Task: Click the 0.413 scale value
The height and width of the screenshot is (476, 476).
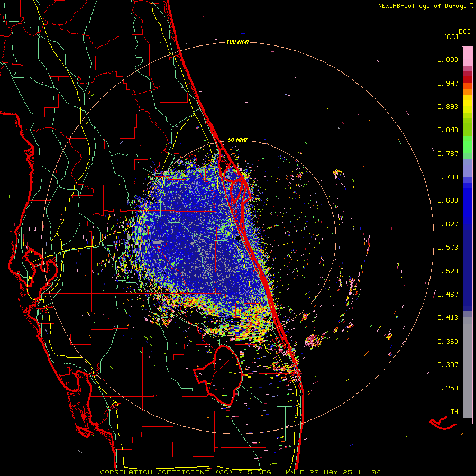Action: (x=448, y=318)
